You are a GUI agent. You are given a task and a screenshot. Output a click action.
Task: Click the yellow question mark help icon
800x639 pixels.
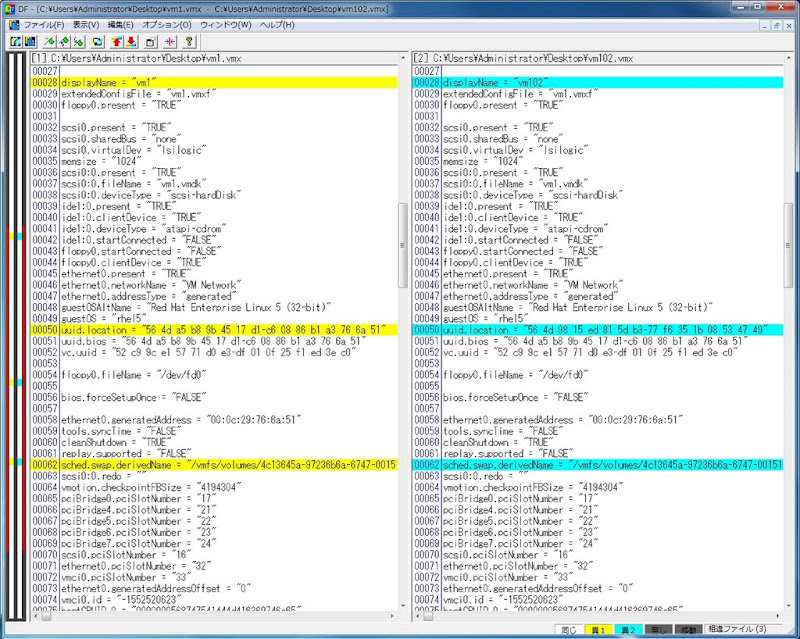point(189,42)
